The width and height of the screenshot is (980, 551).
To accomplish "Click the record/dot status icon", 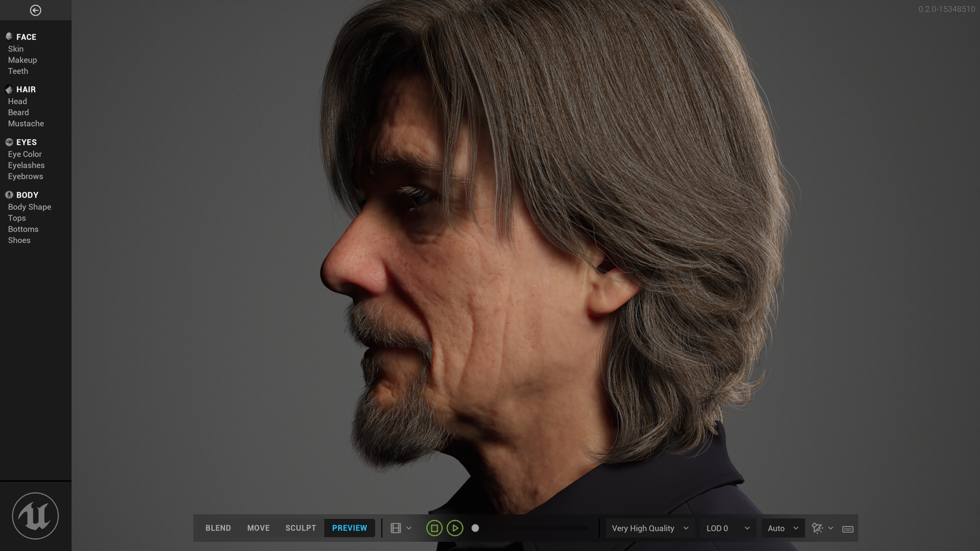I will coord(476,528).
